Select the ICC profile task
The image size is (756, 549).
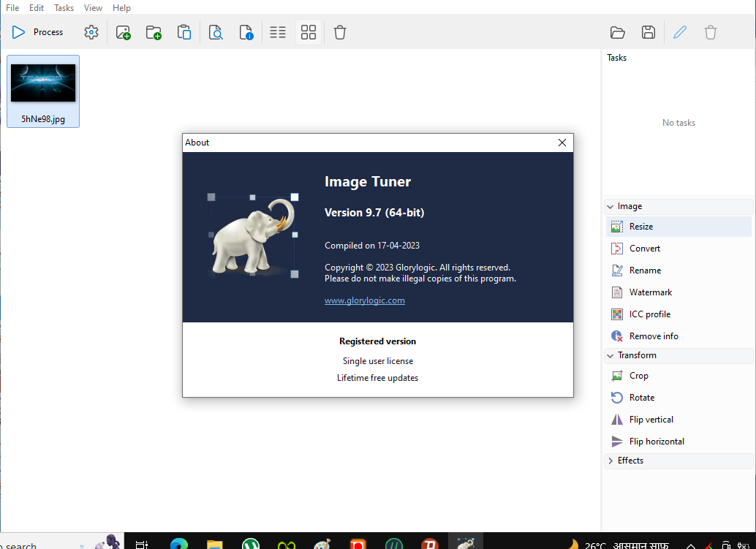point(678,314)
